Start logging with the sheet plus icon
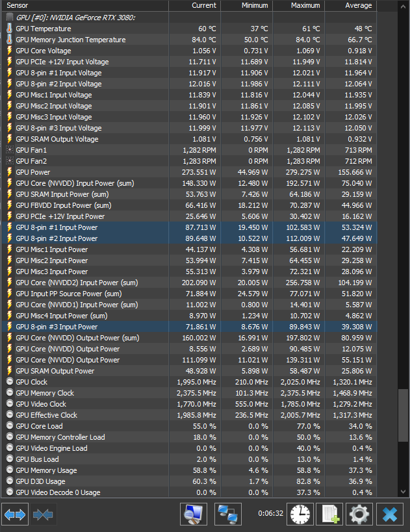410x532 pixels. 329,514
